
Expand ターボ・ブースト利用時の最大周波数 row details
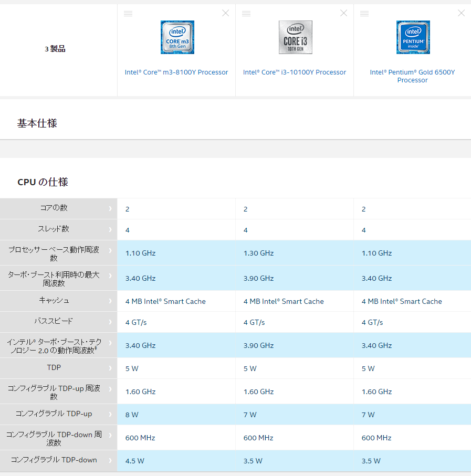[x=110, y=276]
